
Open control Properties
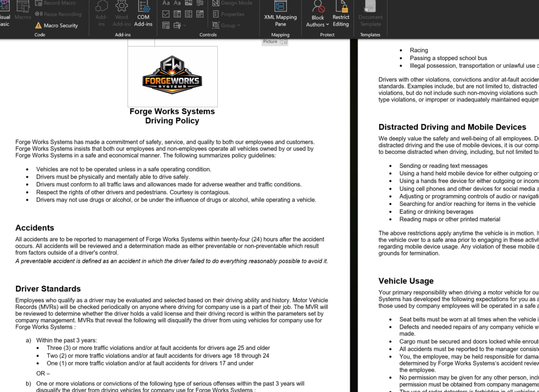click(228, 14)
